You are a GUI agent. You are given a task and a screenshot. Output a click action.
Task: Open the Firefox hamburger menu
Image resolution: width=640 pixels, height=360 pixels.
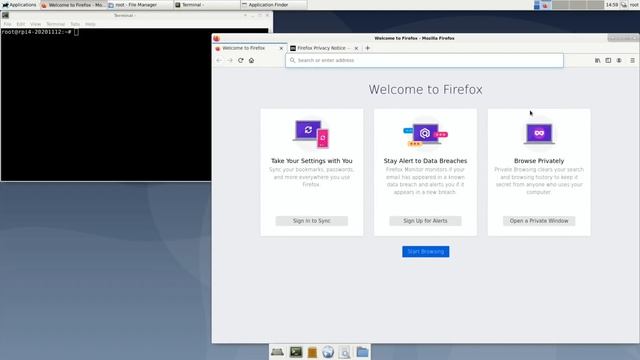pyautogui.click(x=632, y=60)
